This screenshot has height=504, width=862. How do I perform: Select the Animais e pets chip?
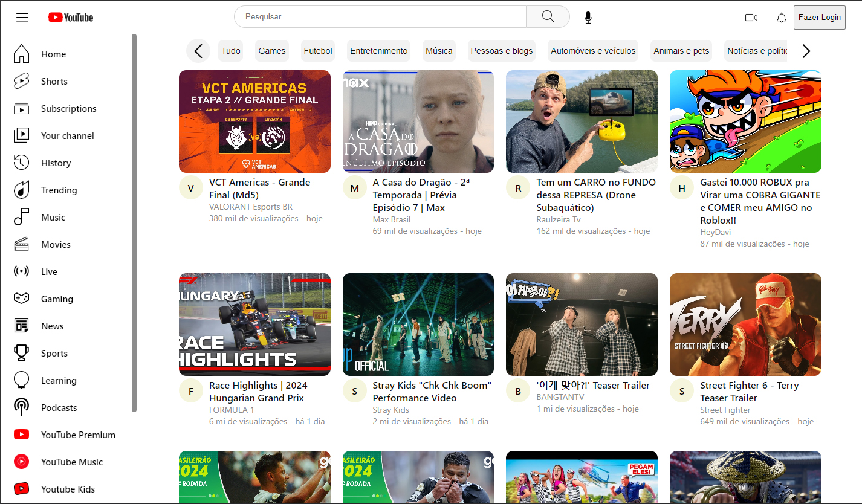click(x=681, y=51)
